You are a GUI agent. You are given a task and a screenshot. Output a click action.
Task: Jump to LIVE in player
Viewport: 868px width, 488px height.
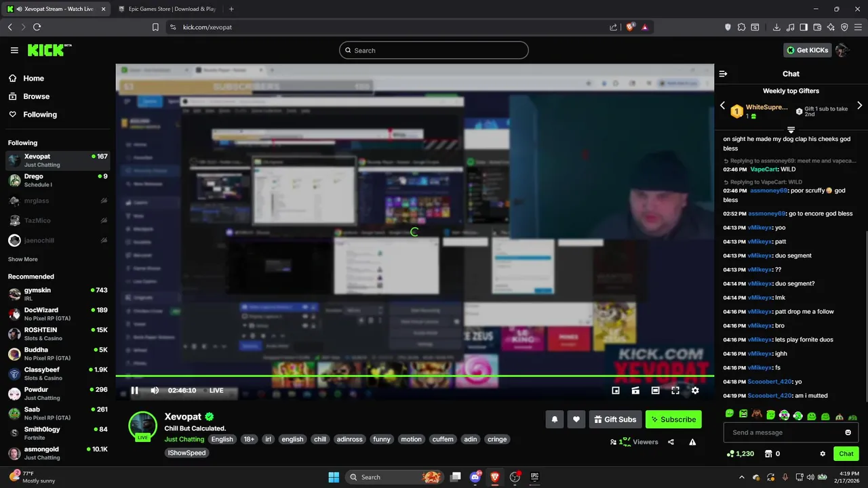pos(216,390)
